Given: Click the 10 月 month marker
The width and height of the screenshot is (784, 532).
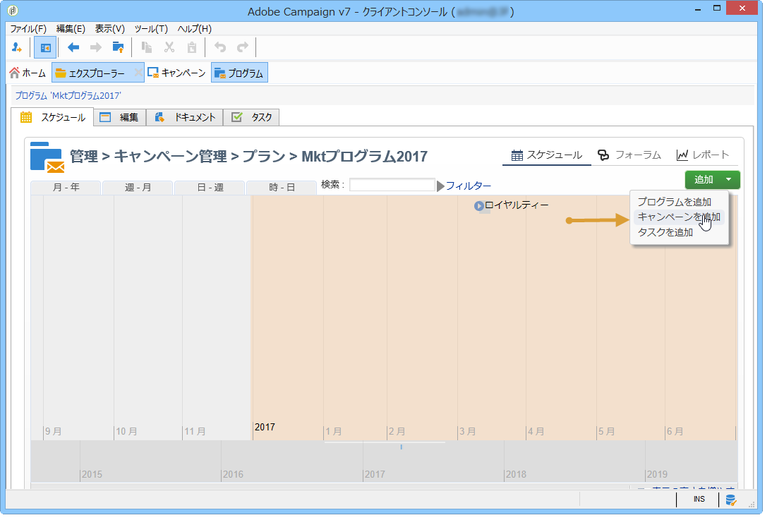Looking at the screenshot, I should (126, 431).
